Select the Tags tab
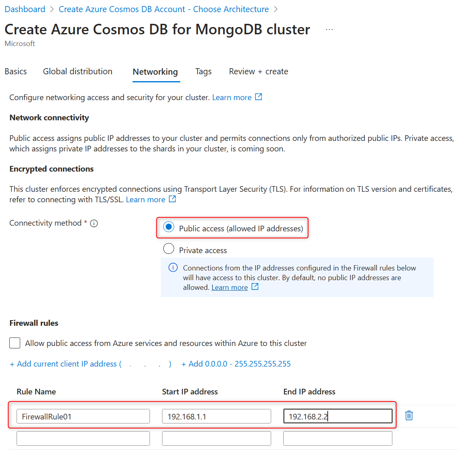 click(203, 71)
